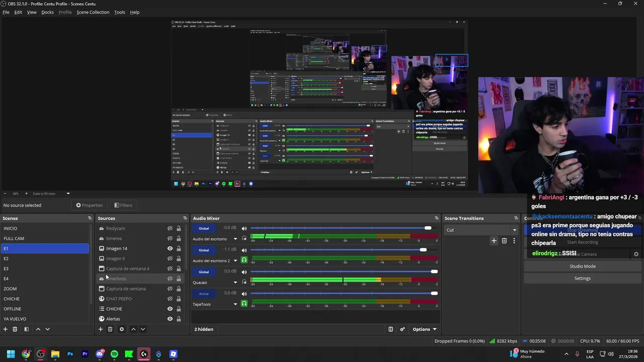The image size is (644, 362).
Task: Select the YA VUELVO scene
Action: pyautogui.click(x=45, y=319)
